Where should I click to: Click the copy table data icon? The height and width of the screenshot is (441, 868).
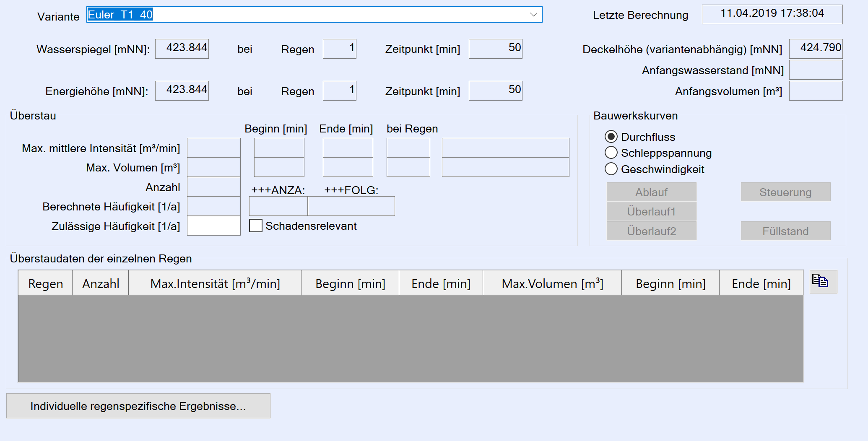(822, 281)
